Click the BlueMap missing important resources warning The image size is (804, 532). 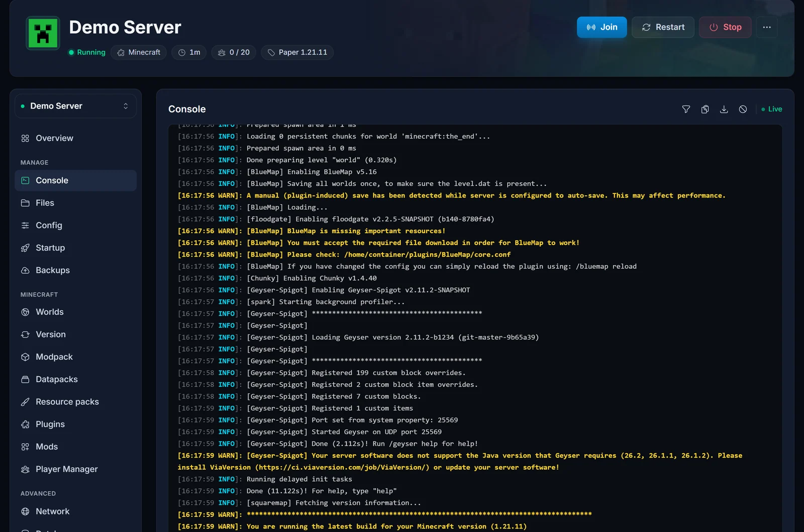[312, 231]
